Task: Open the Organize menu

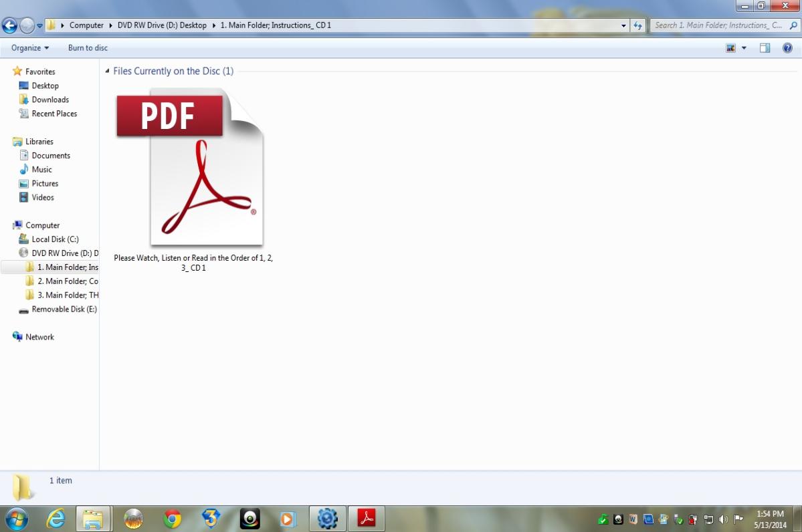Action: (x=30, y=47)
